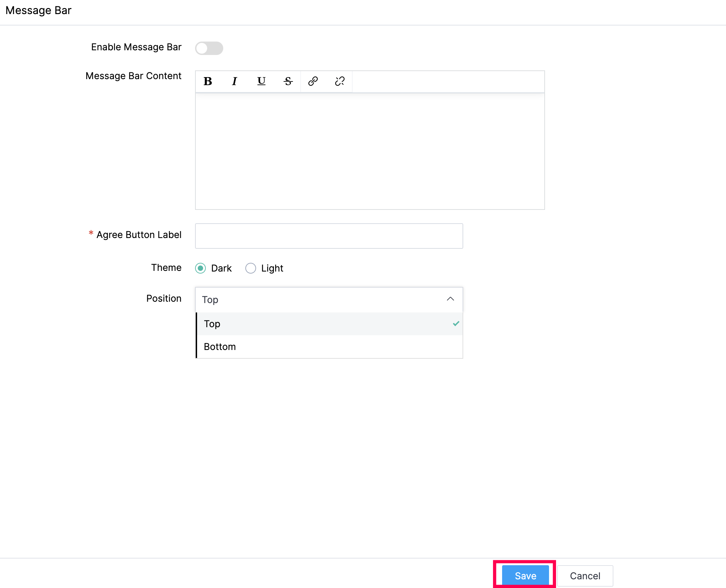
Task: Click inside the message content text area
Action: click(x=370, y=151)
